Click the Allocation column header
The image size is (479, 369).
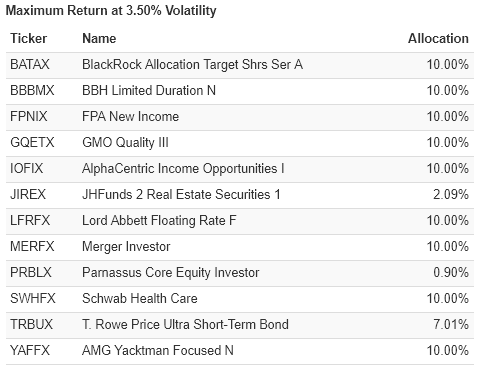[x=438, y=38]
